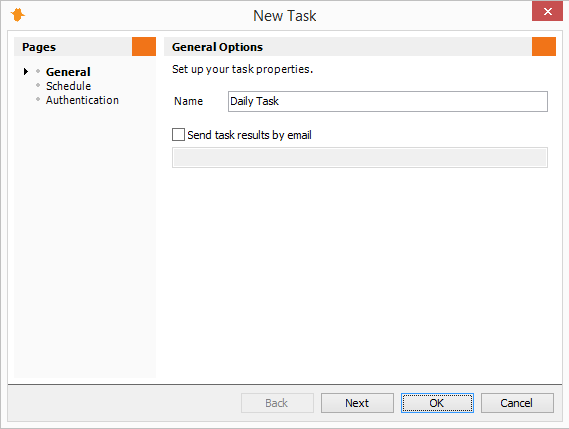Click the orange square beside Pages header
Image resolution: width=569 pixels, height=429 pixels.
(144, 46)
